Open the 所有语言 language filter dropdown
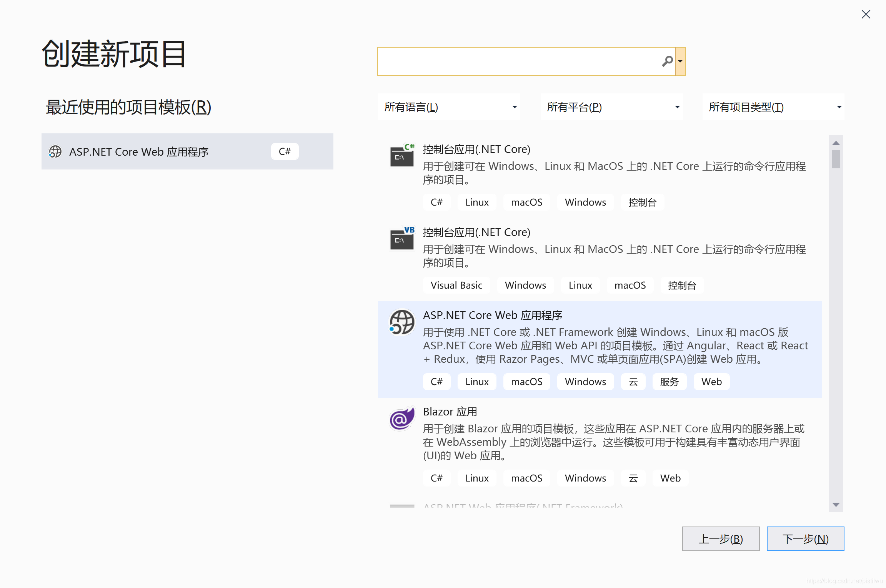 [449, 107]
